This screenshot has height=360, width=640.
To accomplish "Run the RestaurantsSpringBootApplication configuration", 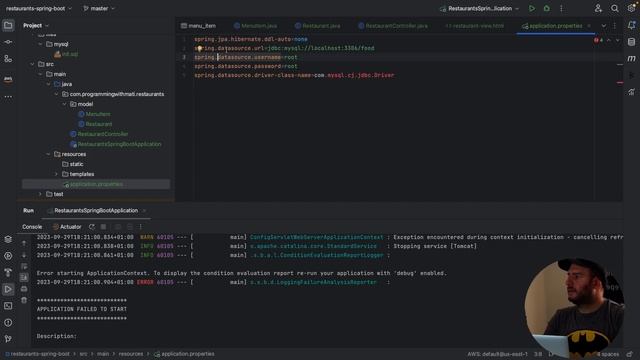I will (x=531, y=9).
